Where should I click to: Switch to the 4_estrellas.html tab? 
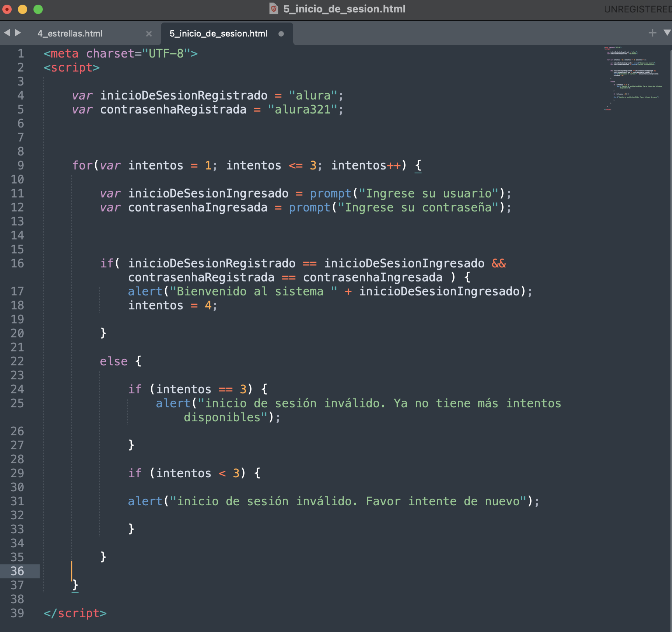(70, 33)
